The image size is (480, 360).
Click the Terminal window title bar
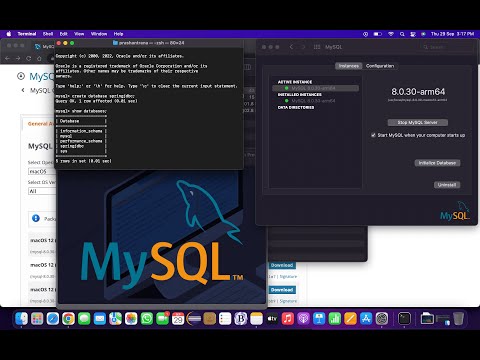[149, 43]
